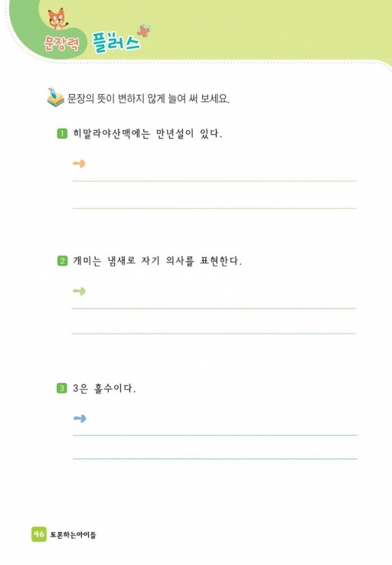Screen dimensions: 392x565
Task: Click the pink plus sign icon
Action: [x=143, y=31]
